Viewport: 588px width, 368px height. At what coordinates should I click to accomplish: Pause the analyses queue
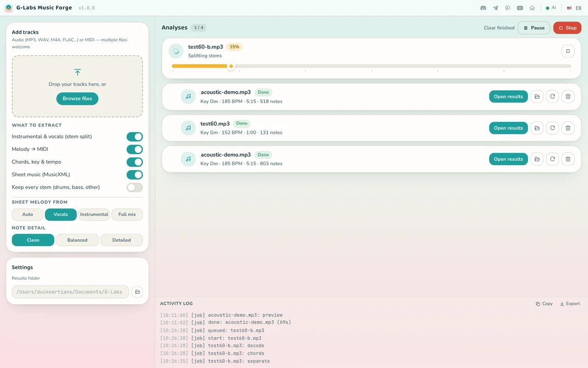(x=534, y=28)
